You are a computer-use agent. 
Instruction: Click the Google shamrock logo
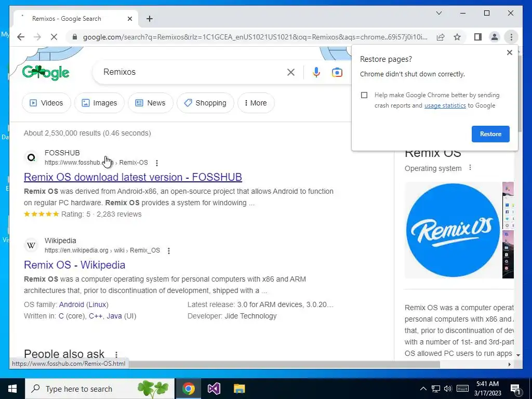tap(46, 73)
